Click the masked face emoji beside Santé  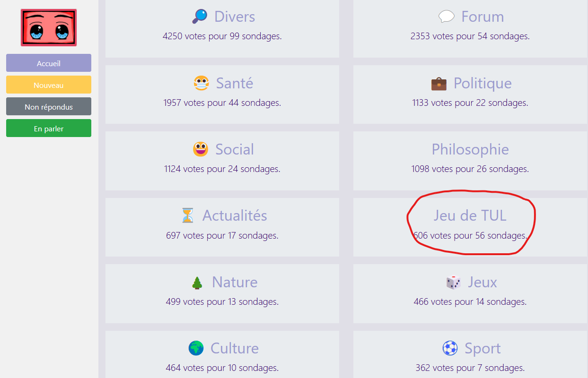pyautogui.click(x=202, y=84)
